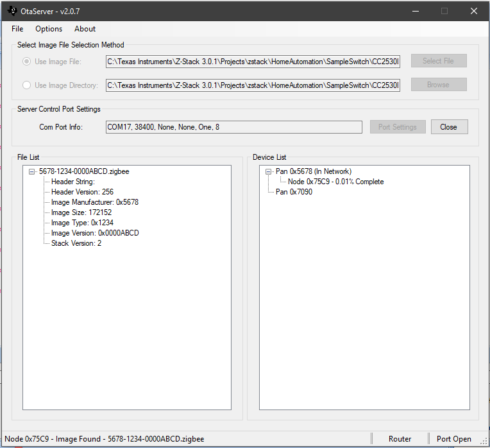
Task: Collapse the Pan 0x5678 device node
Action: [x=268, y=171]
